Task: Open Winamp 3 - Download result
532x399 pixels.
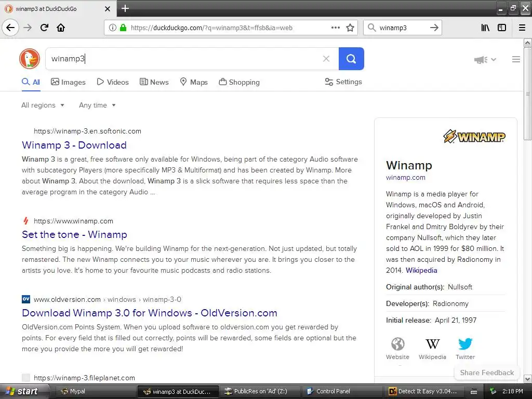Action: 74,145
